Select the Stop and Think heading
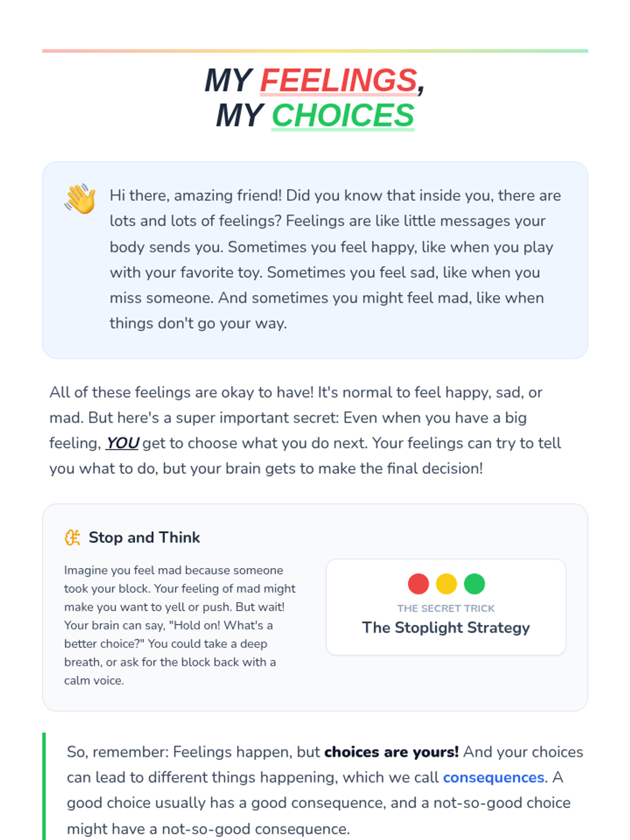This screenshot has height=840, width=630. click(144, 538)
